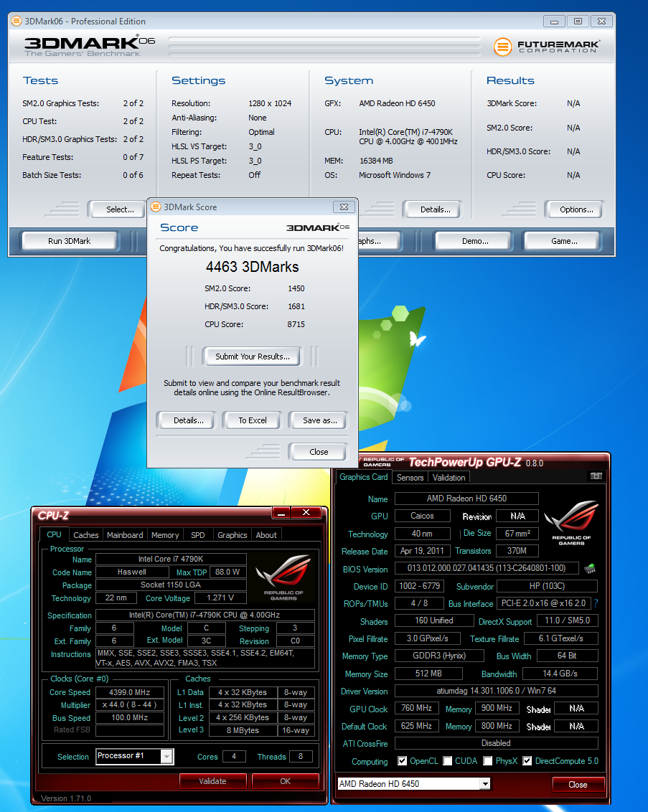
Task: Click the GPU-Z screenshot camera icon
Action: (x=596, y=476)
